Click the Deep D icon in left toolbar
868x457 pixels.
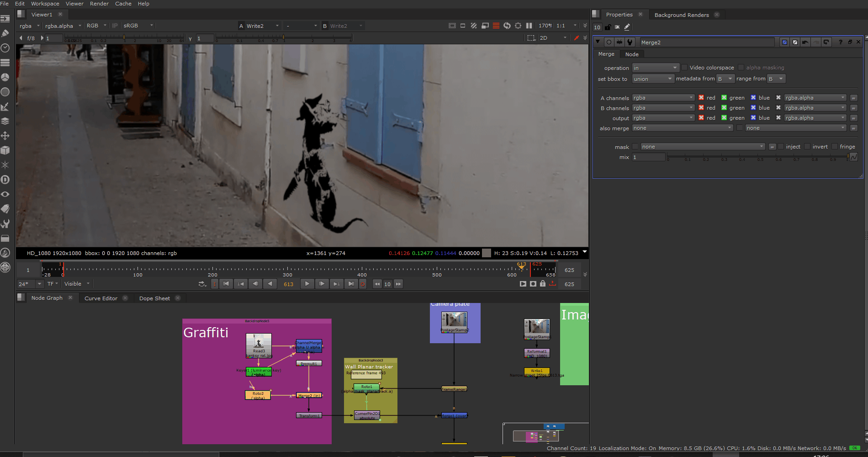[5, 180]
